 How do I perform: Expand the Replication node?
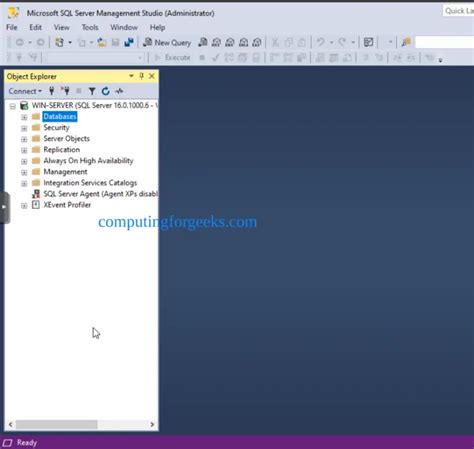(x=24, y=150)
